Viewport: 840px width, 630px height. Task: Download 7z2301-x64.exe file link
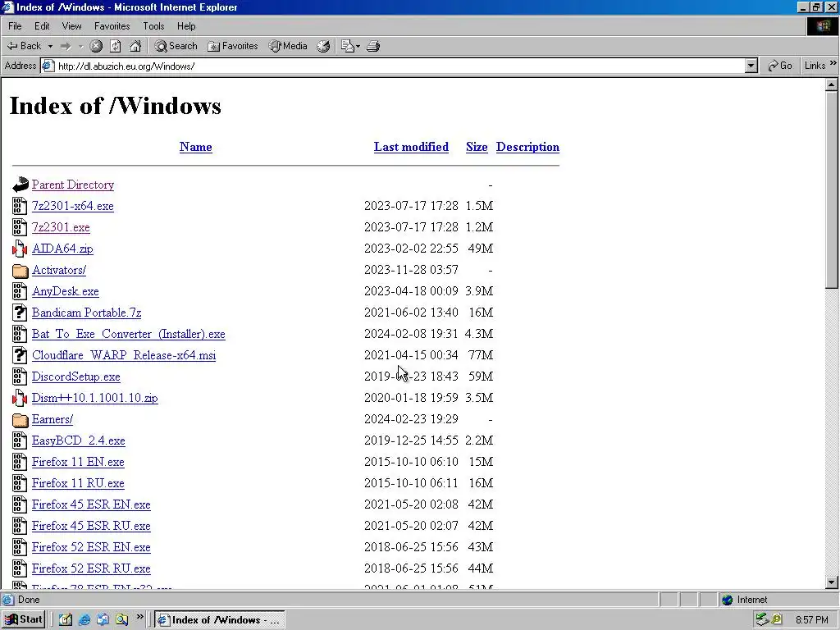[73, 206]
